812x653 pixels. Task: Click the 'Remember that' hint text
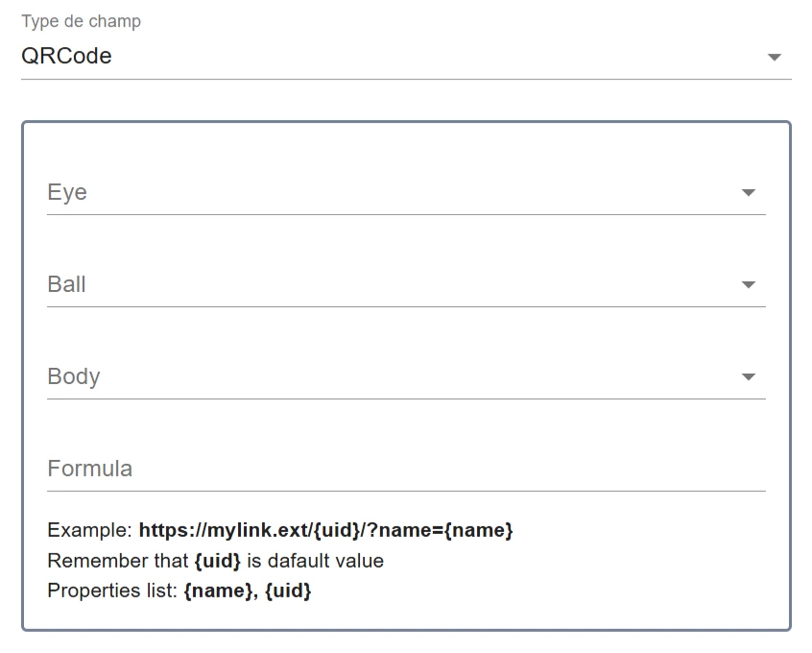(x=117, y=561)
